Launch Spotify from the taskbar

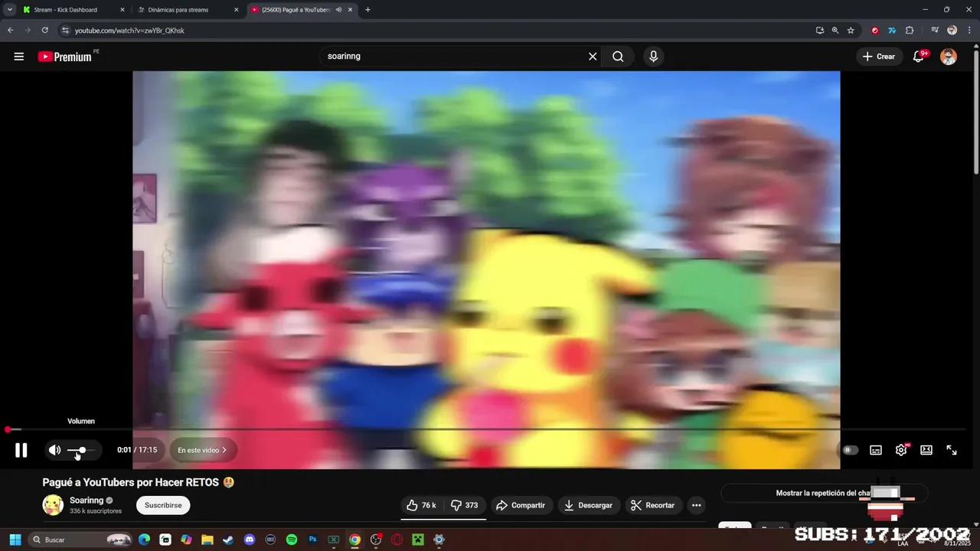(292, 540)
